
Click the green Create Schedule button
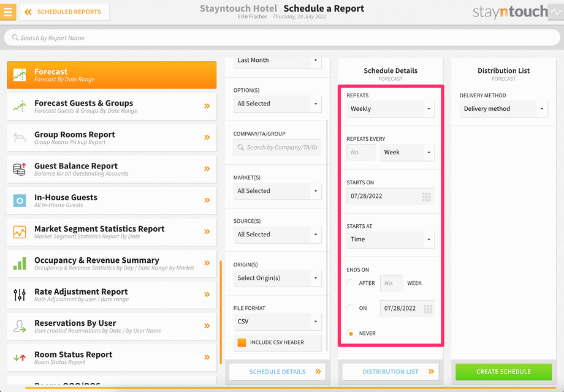[x=503, y=372]
